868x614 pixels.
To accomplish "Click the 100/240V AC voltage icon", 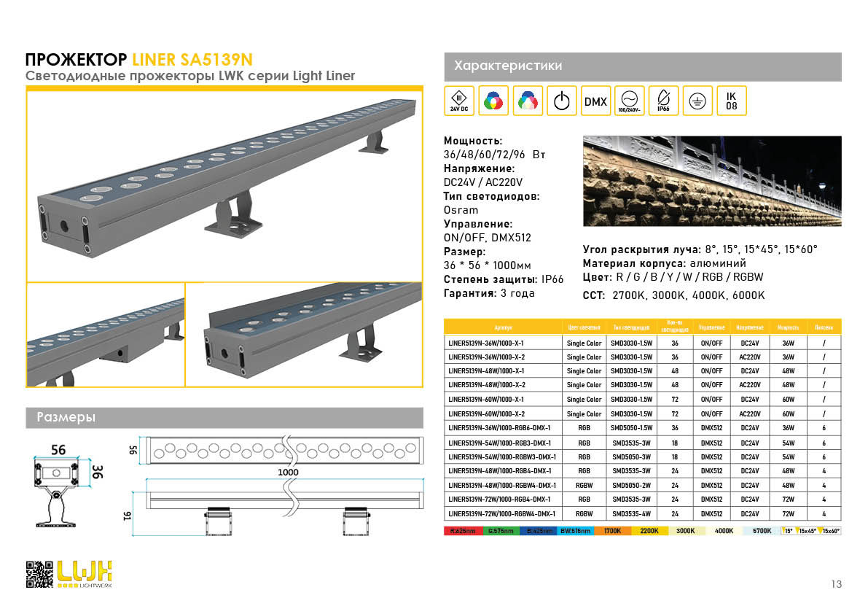I will click(x=629, y=101).
